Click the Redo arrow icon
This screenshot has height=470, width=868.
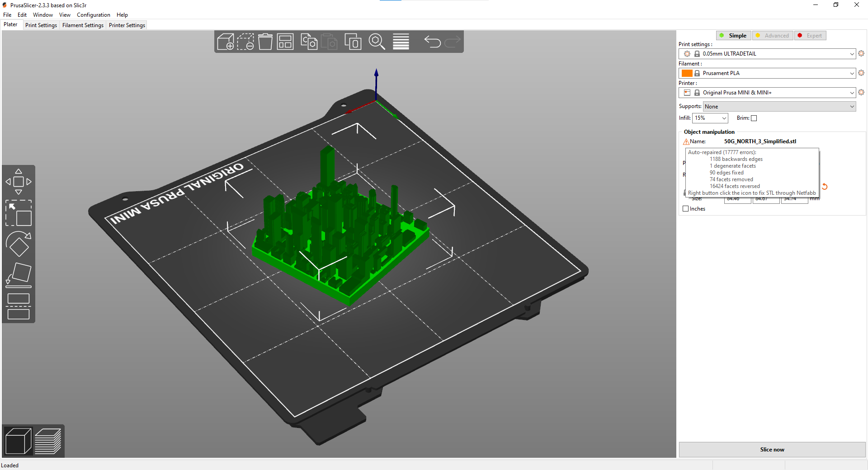pyautogui.click(x=453, y=42)
